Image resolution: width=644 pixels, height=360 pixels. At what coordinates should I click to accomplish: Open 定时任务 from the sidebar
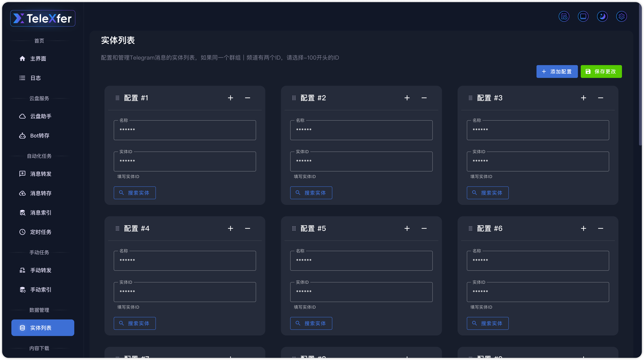pos(41,232)
